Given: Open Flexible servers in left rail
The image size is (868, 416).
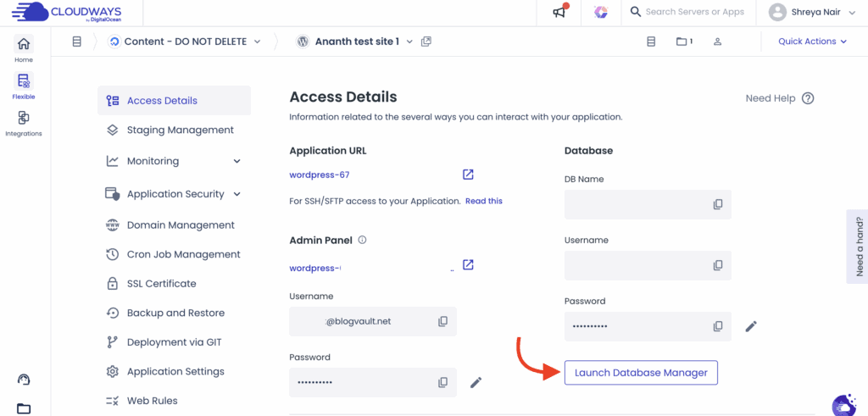Looking at the screenshot, I should tap(23, 86).
